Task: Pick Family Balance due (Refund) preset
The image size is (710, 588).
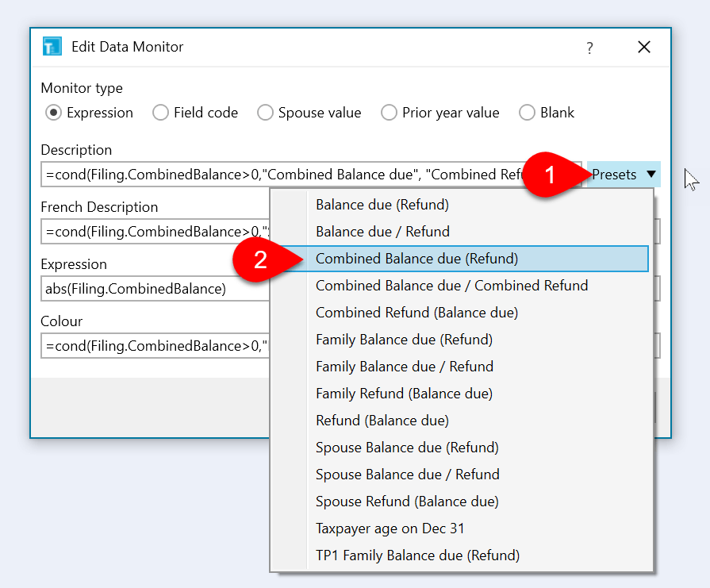Action: pyautogui.click(x=462, y=340)
